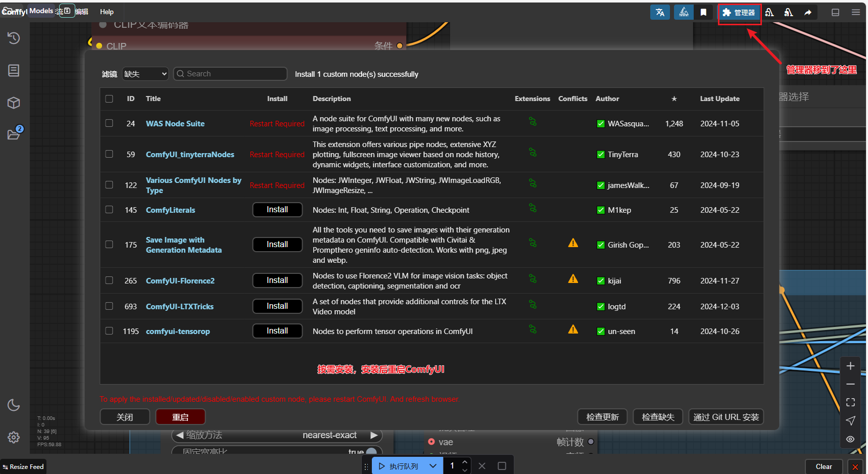This screenshot has height=474, width=868.
Task: Open the Help menu
Action: pyautogui.click(x=107, y=12)
